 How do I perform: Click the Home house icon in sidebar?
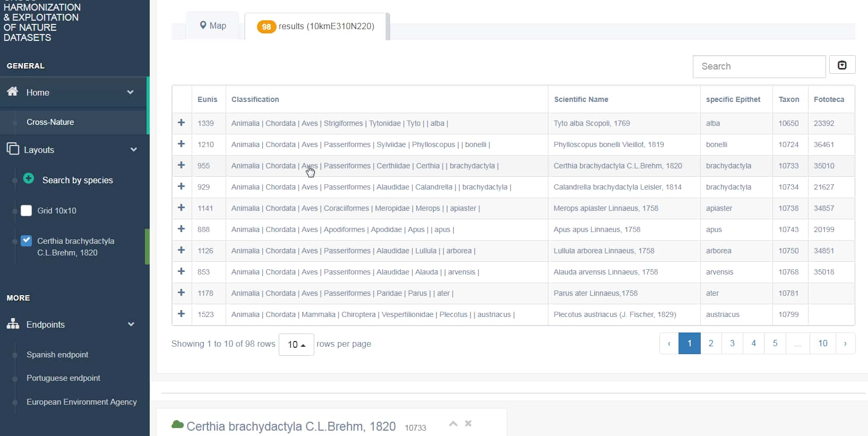tap(12, 91)
